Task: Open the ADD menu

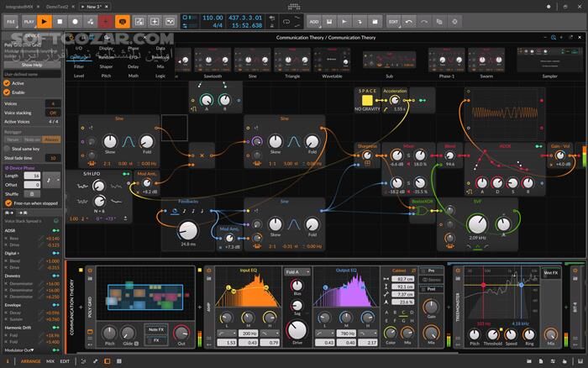Action: click(x=314, y=22)
